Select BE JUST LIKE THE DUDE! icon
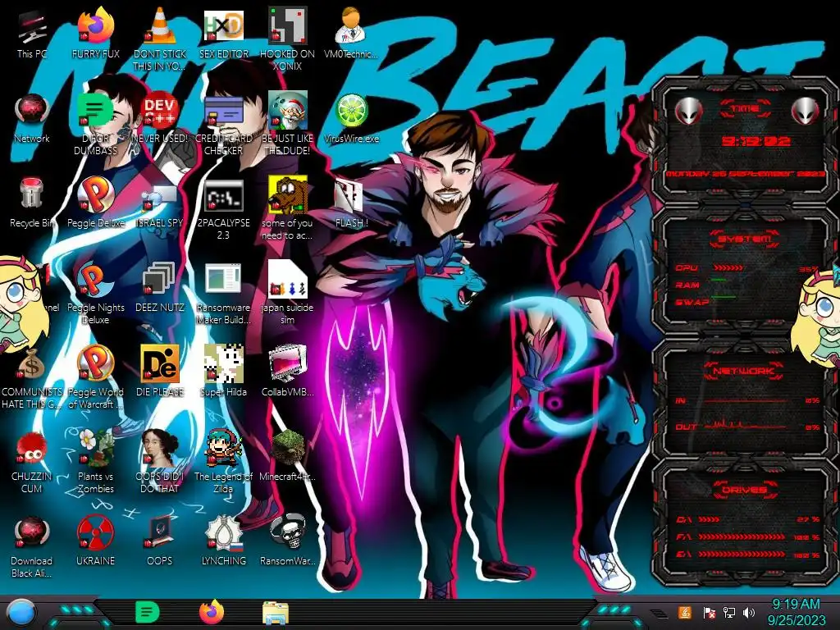 [288, 123]
